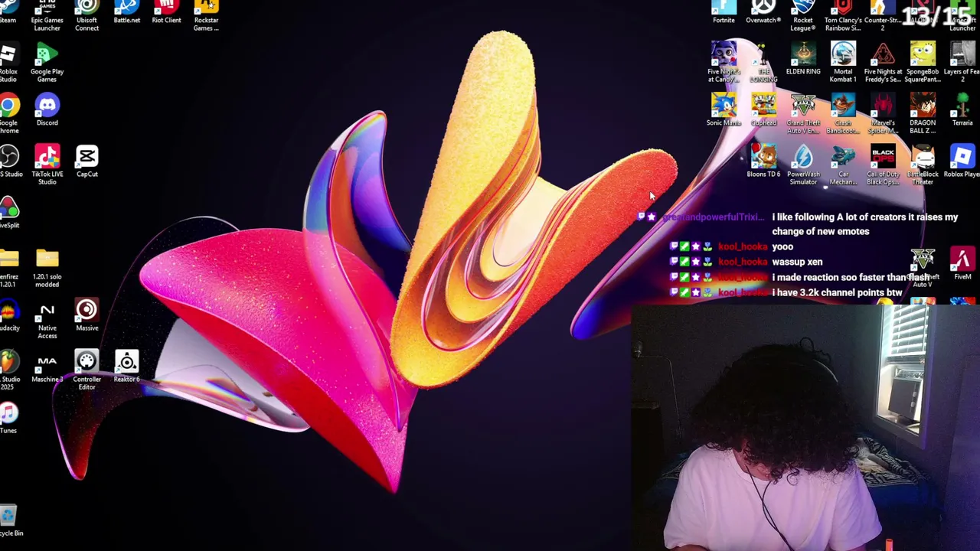980x551 pixels.
Task: Click the Marvel's Spider-Man shortcut
Action: [883, 115]
